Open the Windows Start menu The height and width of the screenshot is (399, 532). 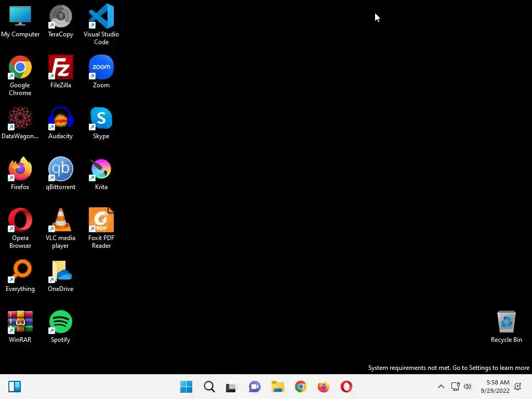tap(186, 387)
